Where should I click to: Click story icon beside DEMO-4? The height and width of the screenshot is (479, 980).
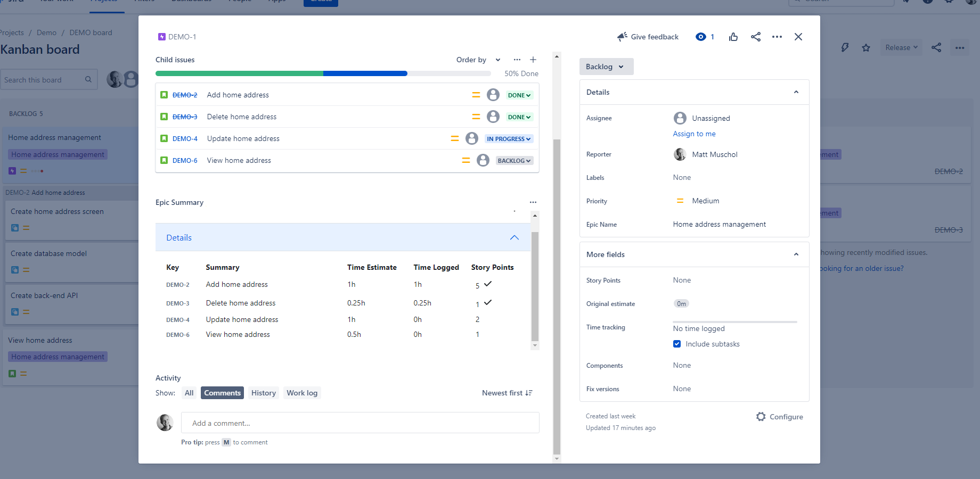pyautogui.click(x=164, y=138)
